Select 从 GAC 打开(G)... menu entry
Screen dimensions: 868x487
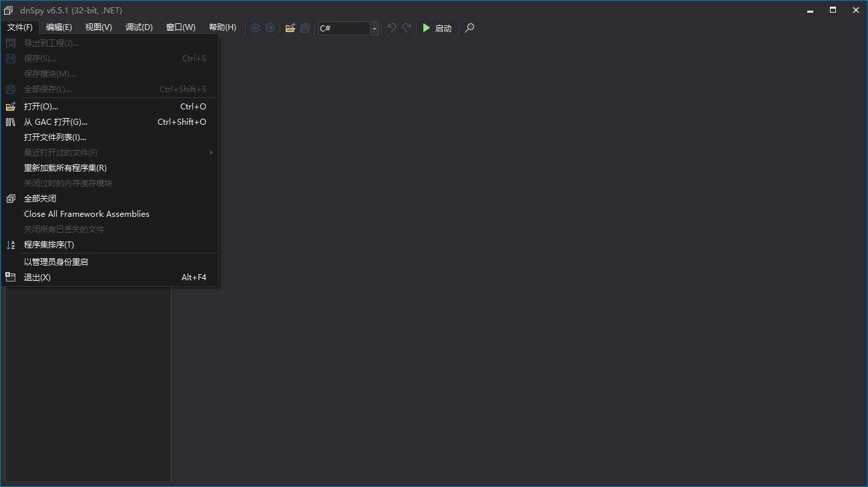(x=111, y=122)
